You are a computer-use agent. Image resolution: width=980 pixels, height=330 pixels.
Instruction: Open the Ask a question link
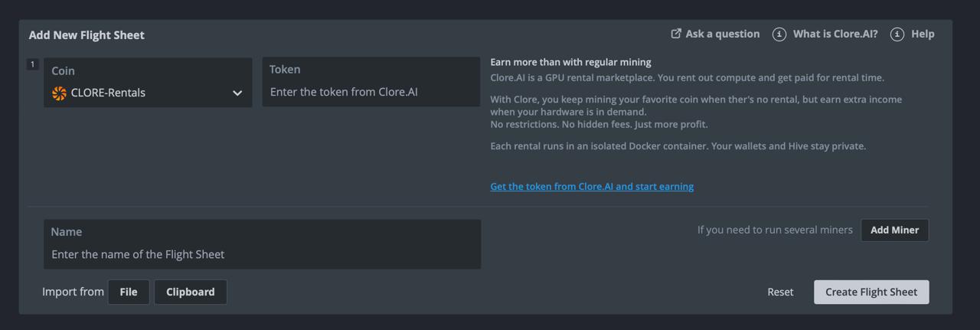click(x=722, y=34)
